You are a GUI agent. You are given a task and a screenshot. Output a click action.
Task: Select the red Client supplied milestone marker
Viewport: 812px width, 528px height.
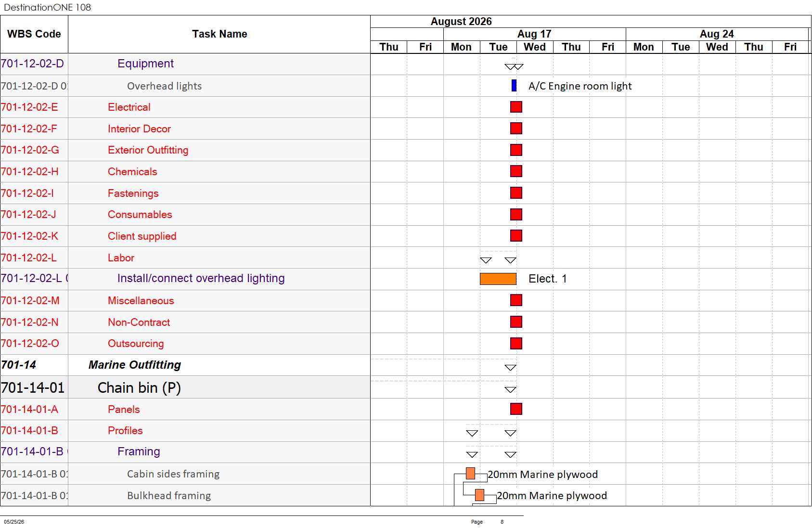pos(516,236)
